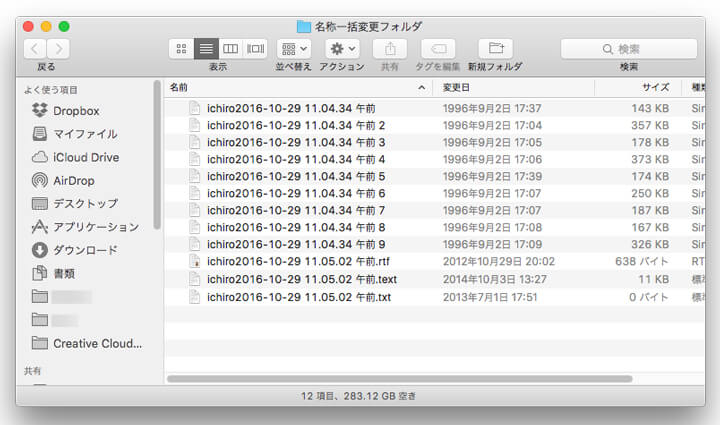Open デスクトップ in the sidebar
Screen dimensions: 720x425
pyautogui.click(x=75, y=203)
